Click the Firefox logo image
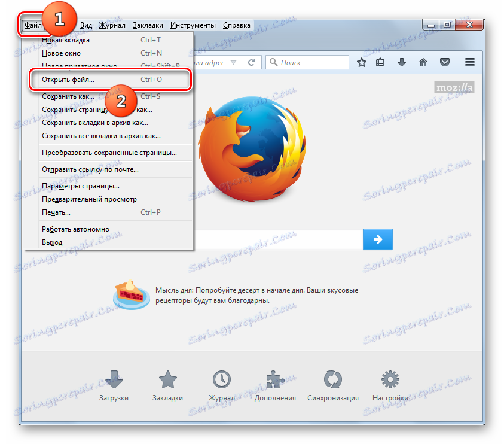Screen dimensions: 504x444 tap(252, 149)
